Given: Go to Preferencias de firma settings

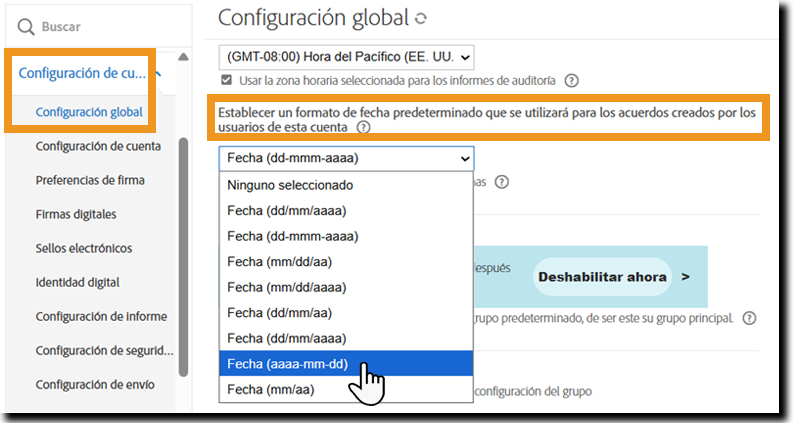Looking at the screenshot, I should coord(90,180).
